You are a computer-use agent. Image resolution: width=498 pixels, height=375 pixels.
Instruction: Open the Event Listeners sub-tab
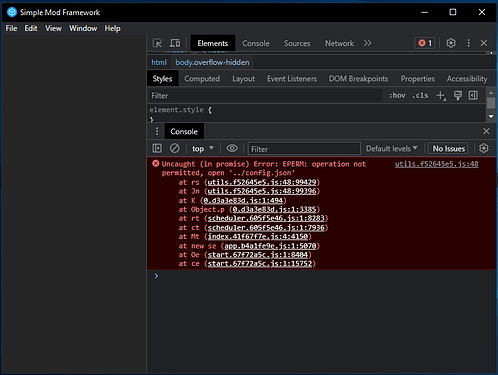pyautogui.click(x=292, y=79)
